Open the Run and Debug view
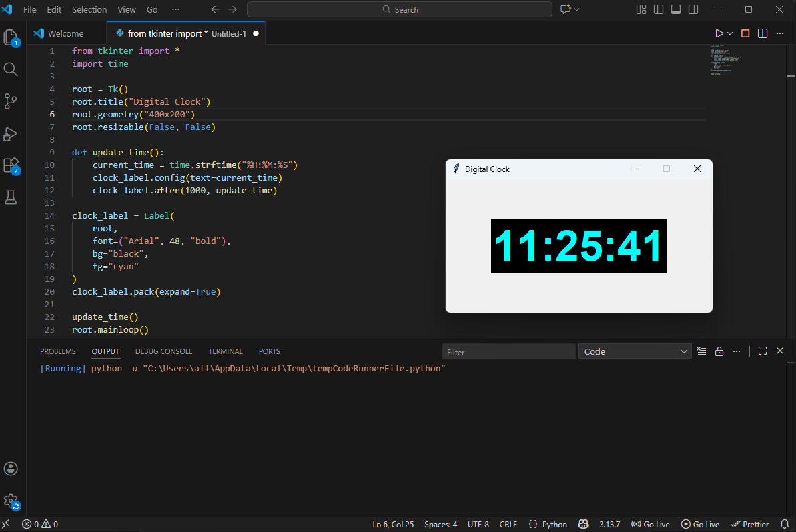796x532 pixels. [x=11, y=134]
